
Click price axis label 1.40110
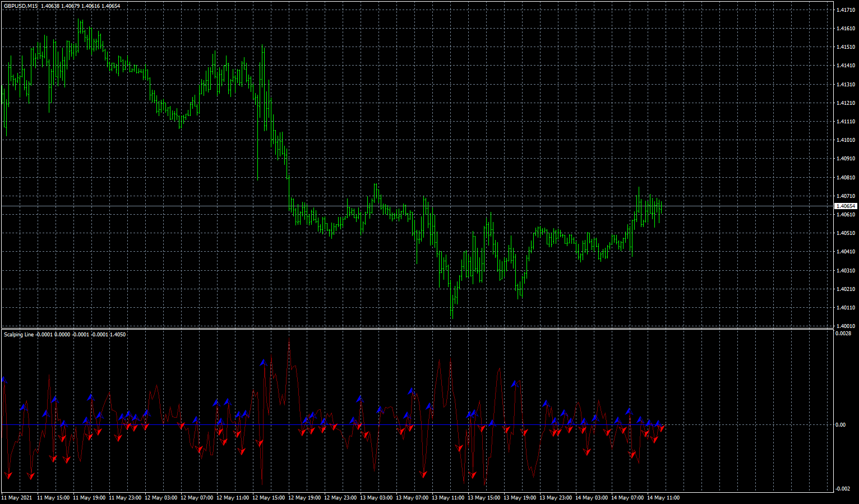coord(846,308)
